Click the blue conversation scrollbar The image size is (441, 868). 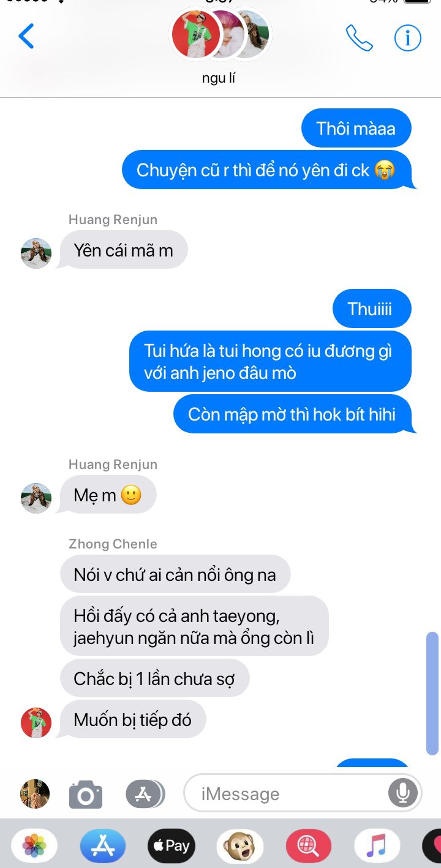[432, 694]
